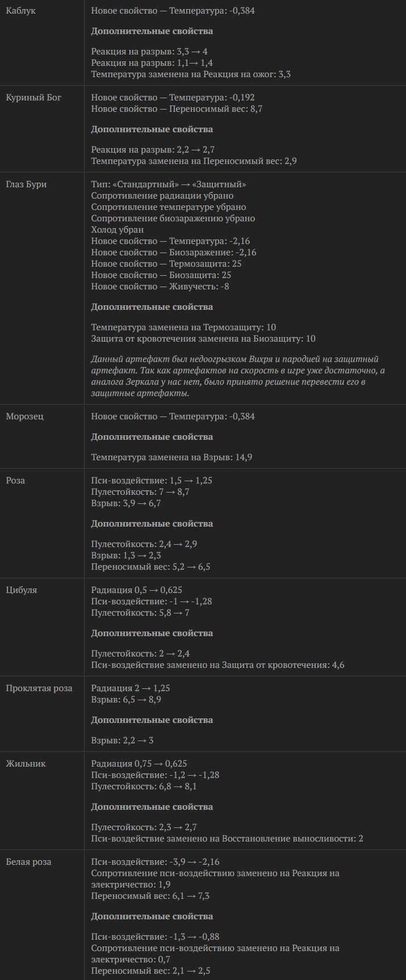Click the Глаз Бури row label

(26, 184)
